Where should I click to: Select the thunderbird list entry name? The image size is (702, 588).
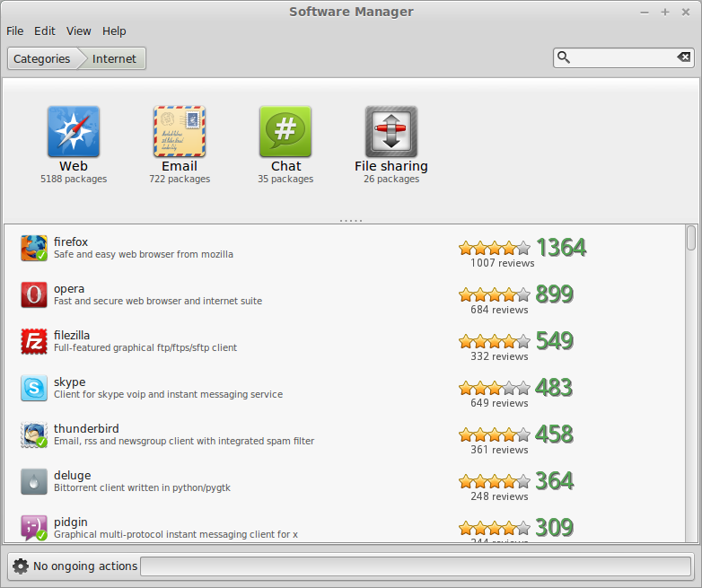click(86, 428)
